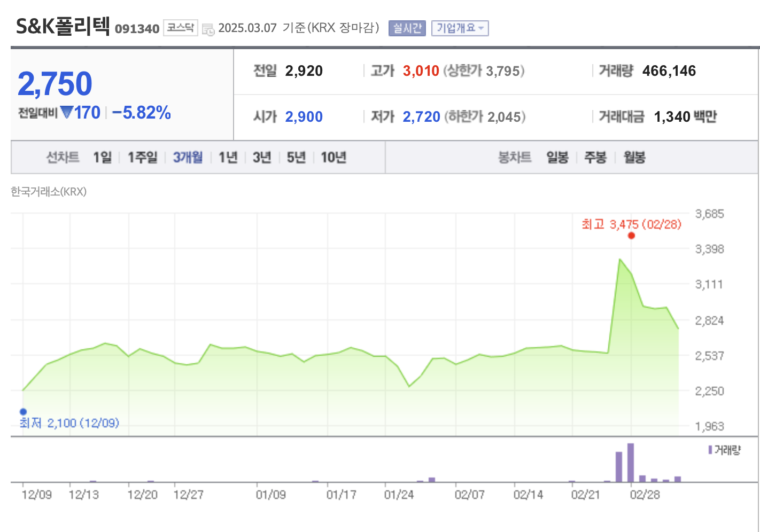Click the 실시간 real-time button
760x532 pixels.
pyautogui.click(x=407, y=28)
